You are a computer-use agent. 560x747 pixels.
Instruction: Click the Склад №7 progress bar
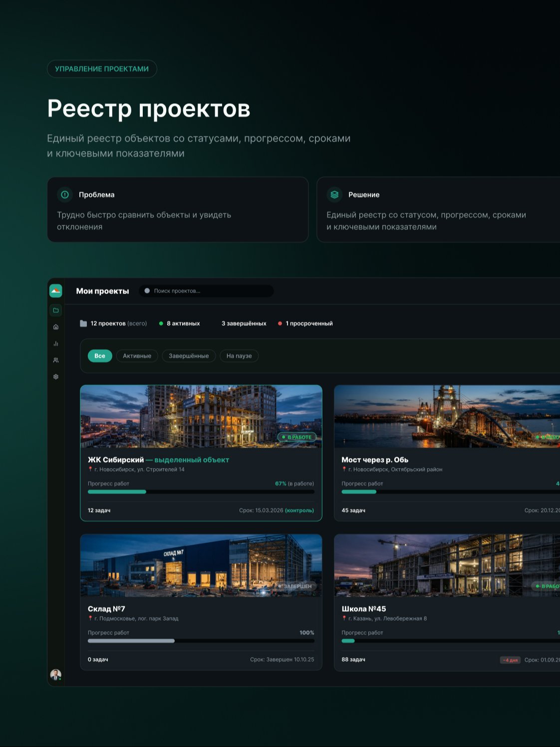point(201,641)
